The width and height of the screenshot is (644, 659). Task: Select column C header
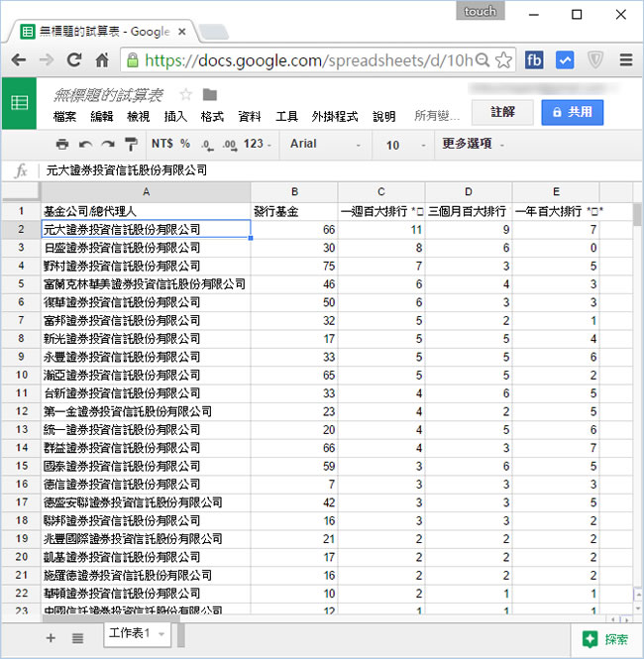pos(381,192)
